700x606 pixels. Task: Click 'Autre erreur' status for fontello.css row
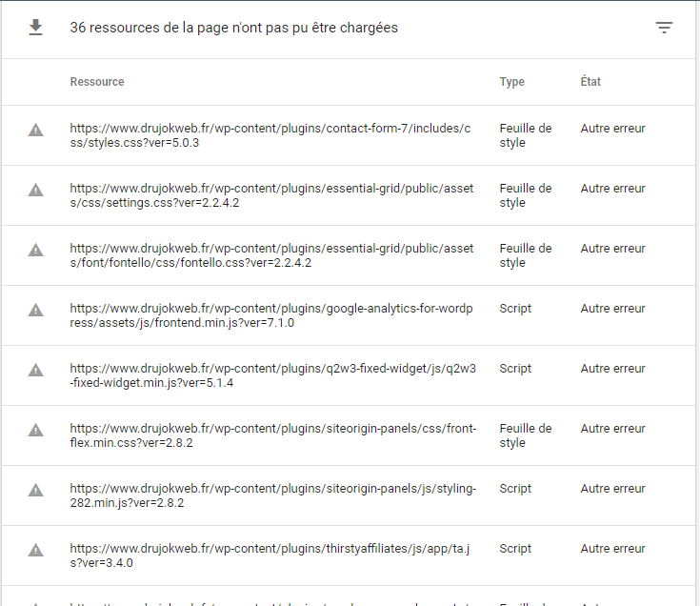click(x=612, y=249)
